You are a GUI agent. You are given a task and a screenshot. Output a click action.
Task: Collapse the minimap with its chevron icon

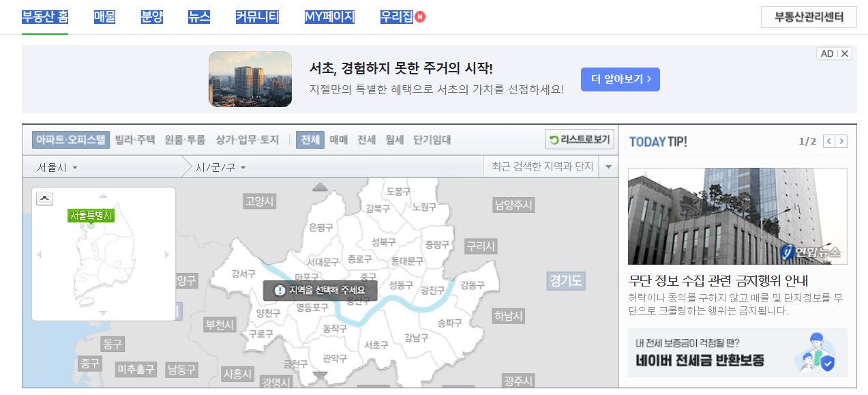coord(45,199)
